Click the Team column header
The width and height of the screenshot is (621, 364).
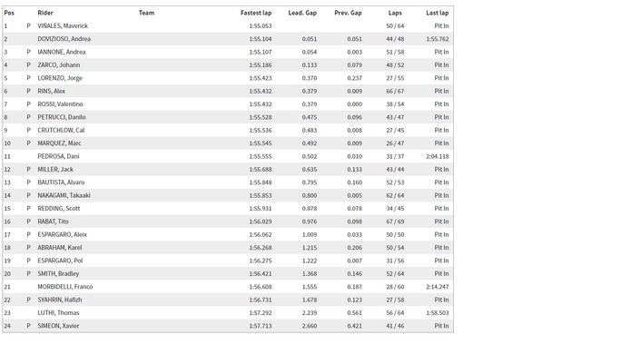146,13
